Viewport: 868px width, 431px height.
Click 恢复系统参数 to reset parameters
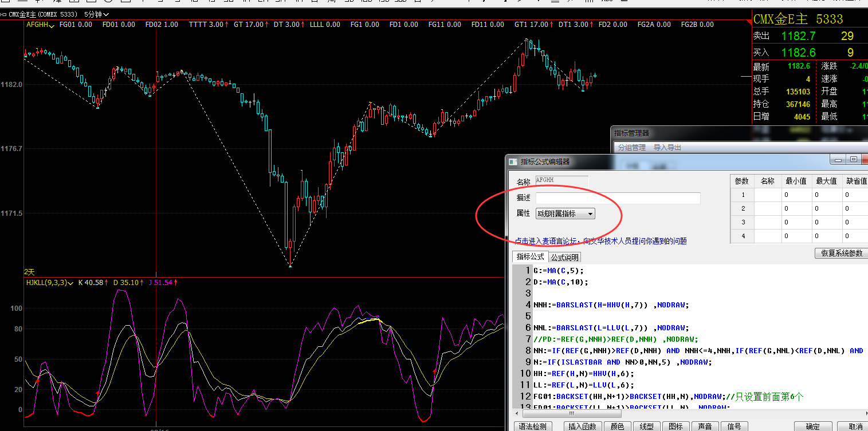coord(840,253)
